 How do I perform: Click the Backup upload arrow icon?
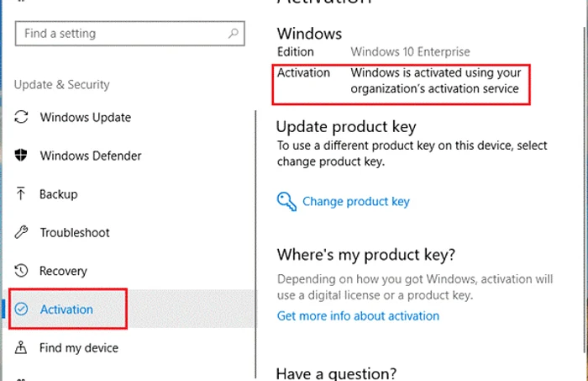[x=21, y=193]
